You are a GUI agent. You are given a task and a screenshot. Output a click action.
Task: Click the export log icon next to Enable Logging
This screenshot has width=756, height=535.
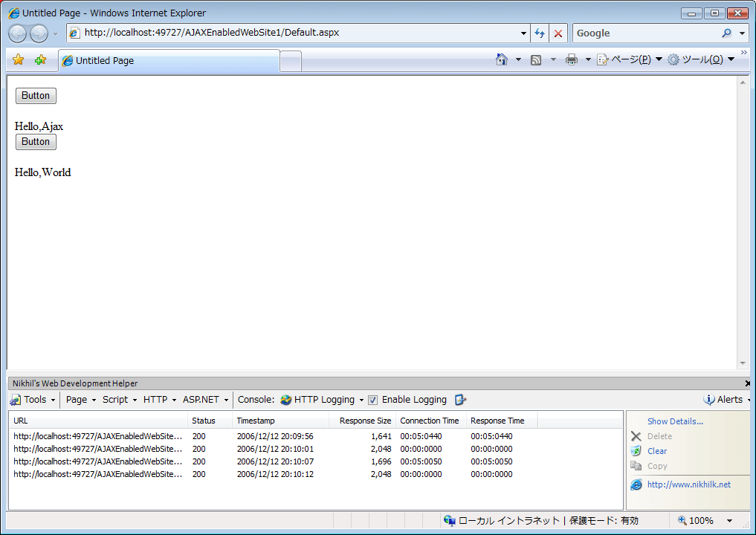(460, 399)
